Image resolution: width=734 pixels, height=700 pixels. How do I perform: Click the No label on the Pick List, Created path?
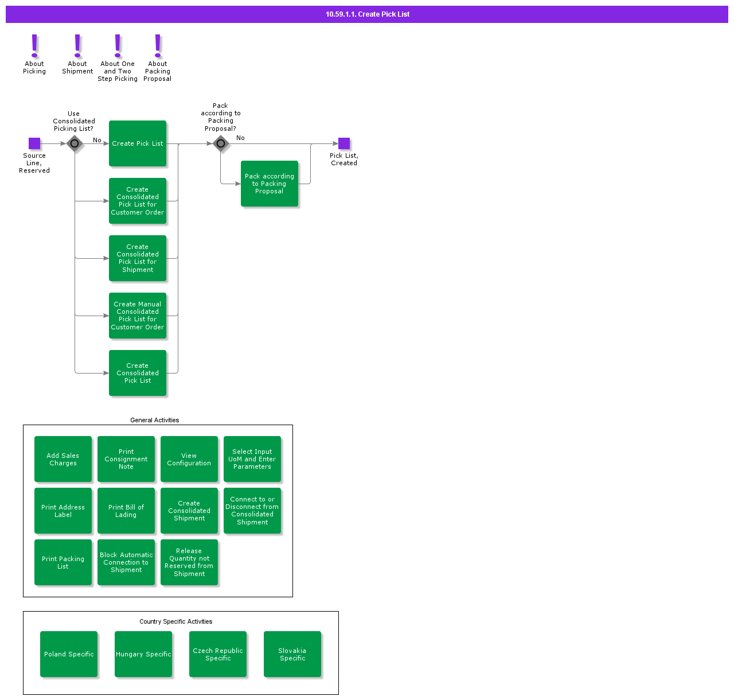[240, 138]
